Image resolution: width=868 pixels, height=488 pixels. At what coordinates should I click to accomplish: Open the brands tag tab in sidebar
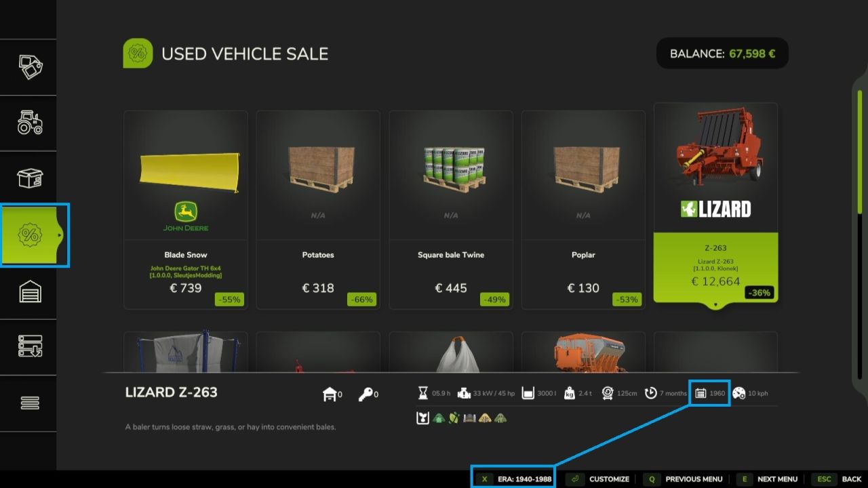point(30,67)
